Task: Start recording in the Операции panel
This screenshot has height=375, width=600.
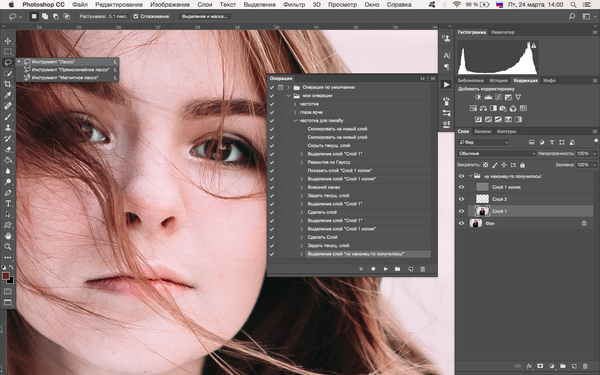Action: pos(373,269)
